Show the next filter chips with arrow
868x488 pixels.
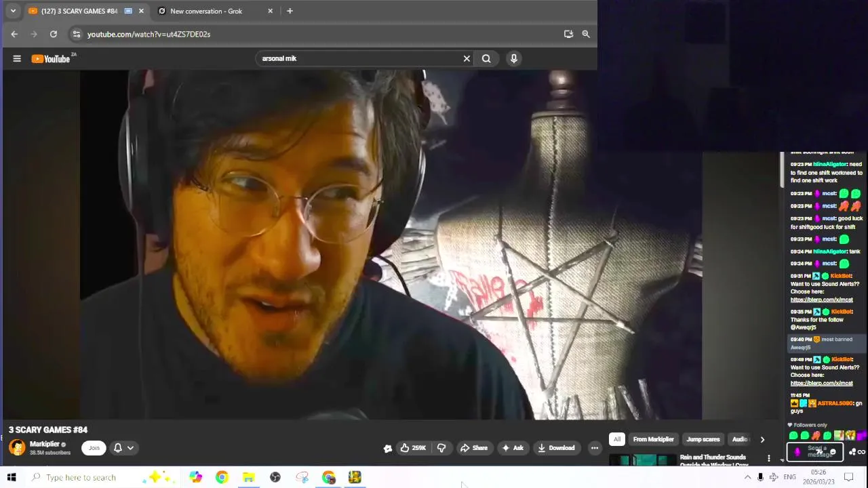click(x=762, y=439)
